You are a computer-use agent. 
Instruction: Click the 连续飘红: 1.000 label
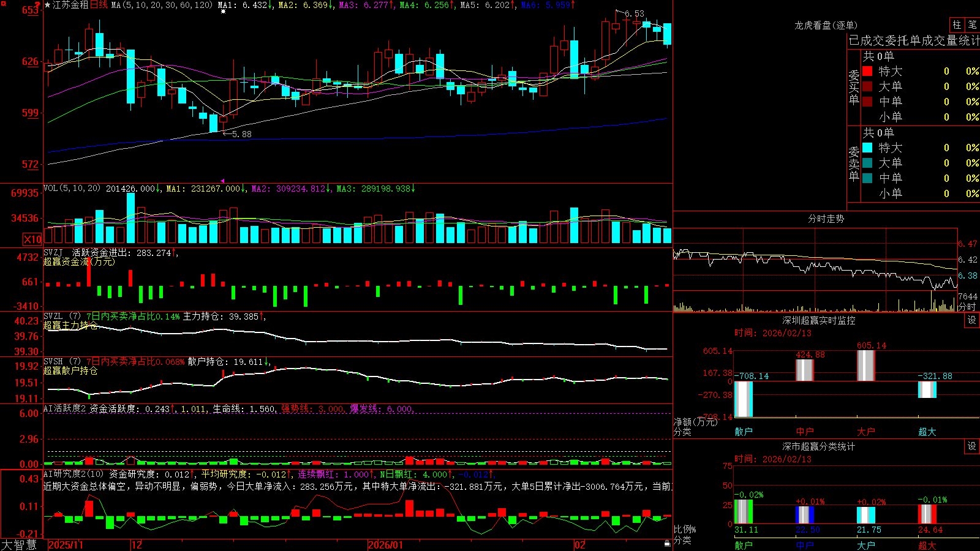pyautogui.click(x=336, y=474)
